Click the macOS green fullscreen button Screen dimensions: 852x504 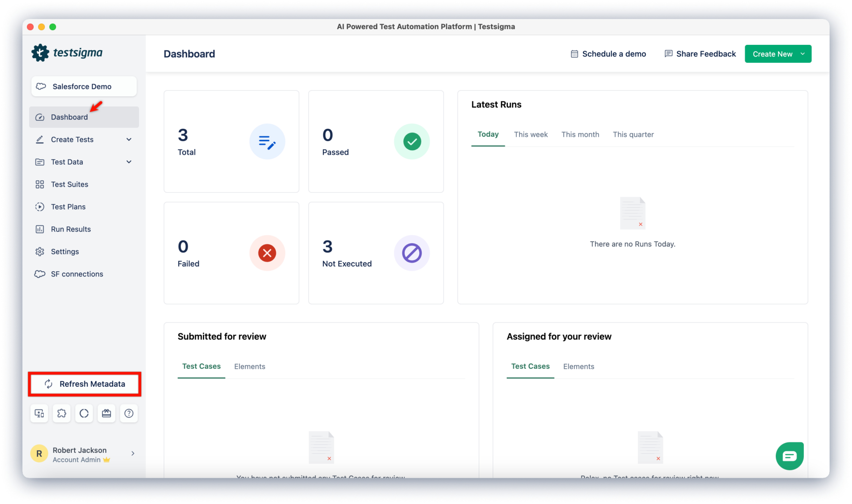coord(53,27)
